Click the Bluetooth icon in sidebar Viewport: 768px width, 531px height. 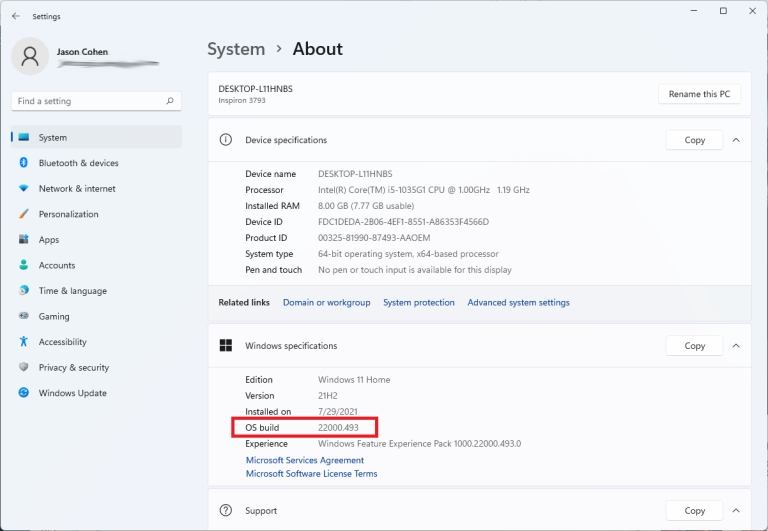24,163
